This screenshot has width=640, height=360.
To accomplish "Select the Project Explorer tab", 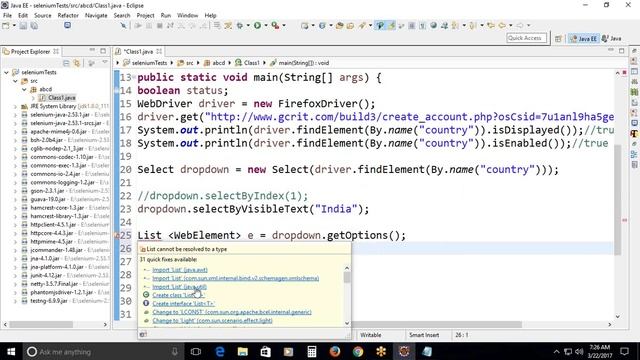I will tap(31, 51).
